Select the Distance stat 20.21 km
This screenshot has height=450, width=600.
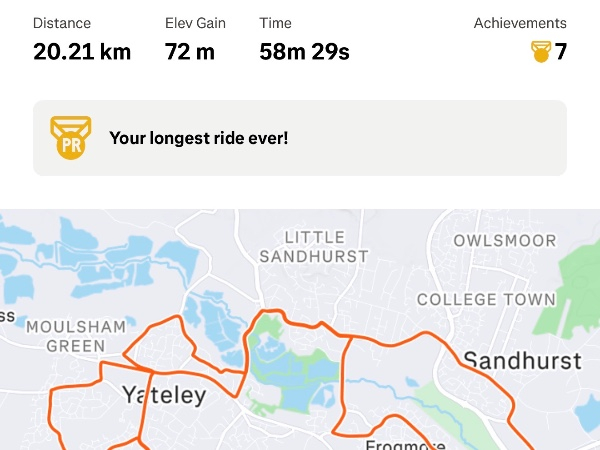[82, 51]
